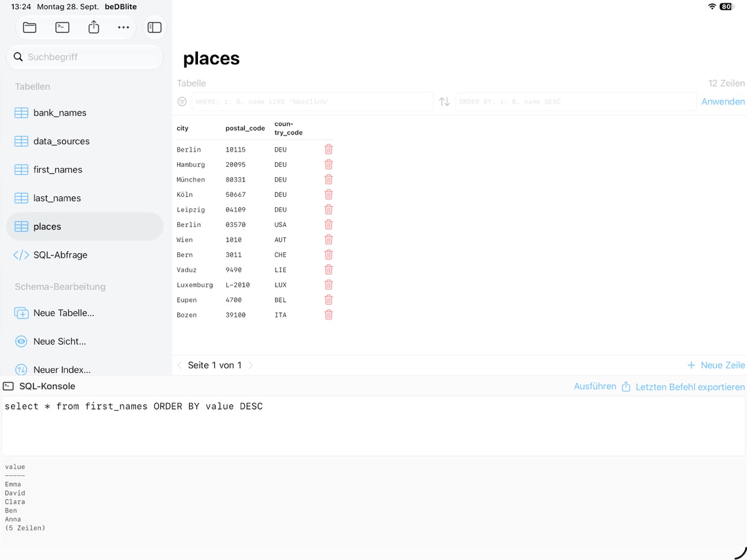Delete the Leipzig row via its trash icon
This screenshot has width=747, height=560.
click(x=328, y=210)
